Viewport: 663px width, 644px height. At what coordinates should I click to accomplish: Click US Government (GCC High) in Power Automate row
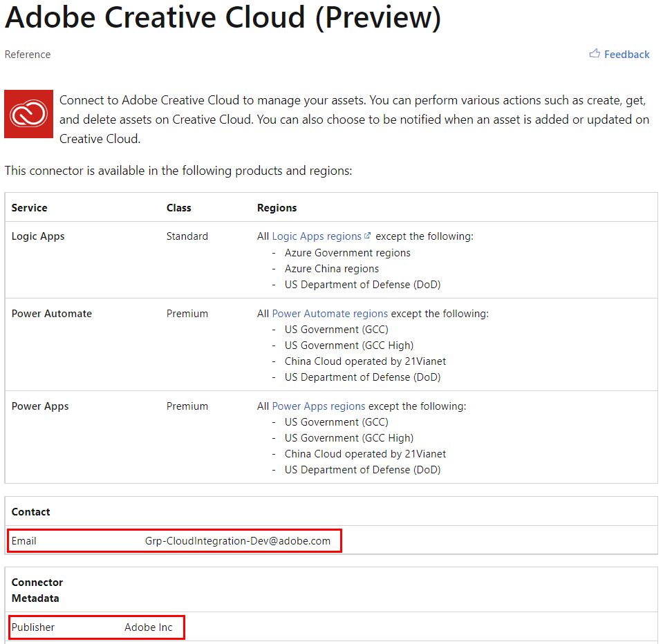pyautogui.click(x=349, y=345)
